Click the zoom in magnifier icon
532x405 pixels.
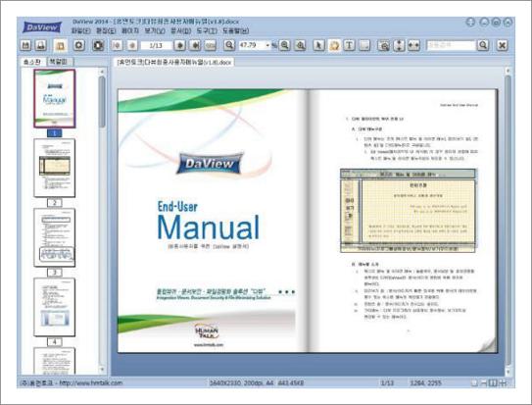click(300, 45)
